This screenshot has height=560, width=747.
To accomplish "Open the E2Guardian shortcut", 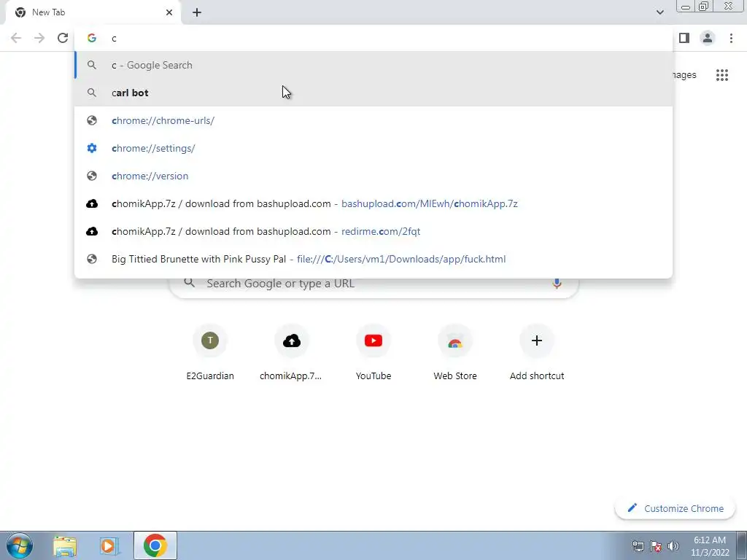I will (x=210, y=353).
